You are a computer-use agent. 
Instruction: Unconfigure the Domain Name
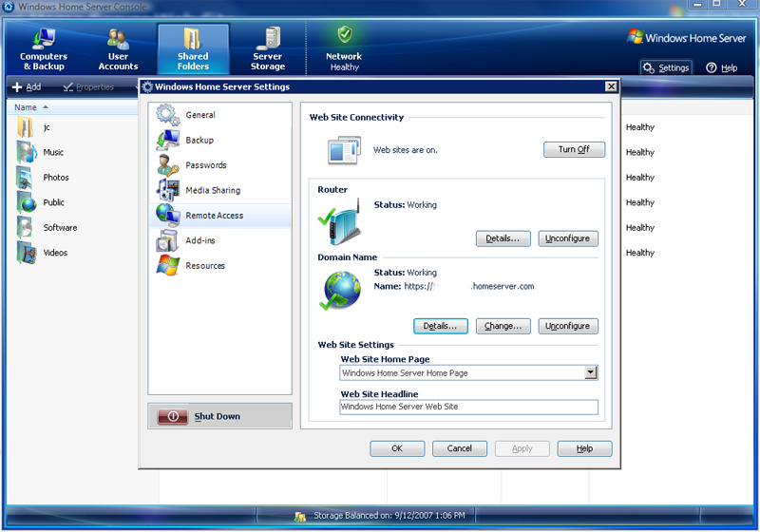567,326
